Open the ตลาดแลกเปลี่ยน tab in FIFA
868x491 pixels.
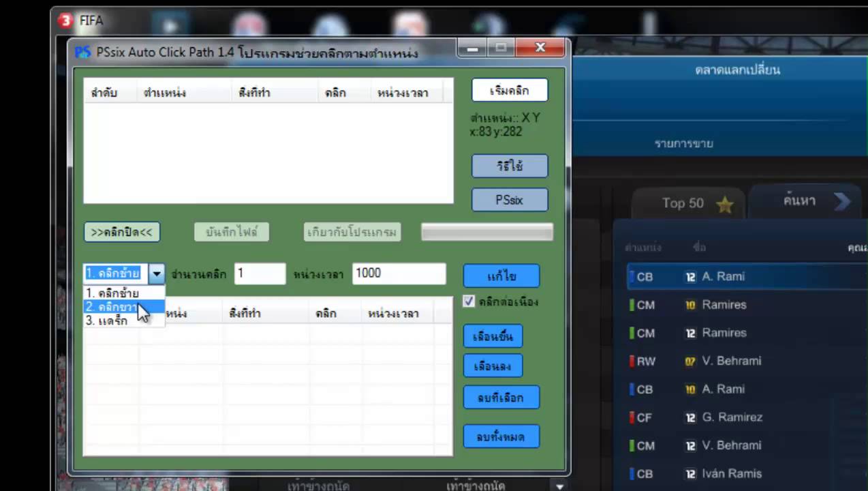pos(737,70)
